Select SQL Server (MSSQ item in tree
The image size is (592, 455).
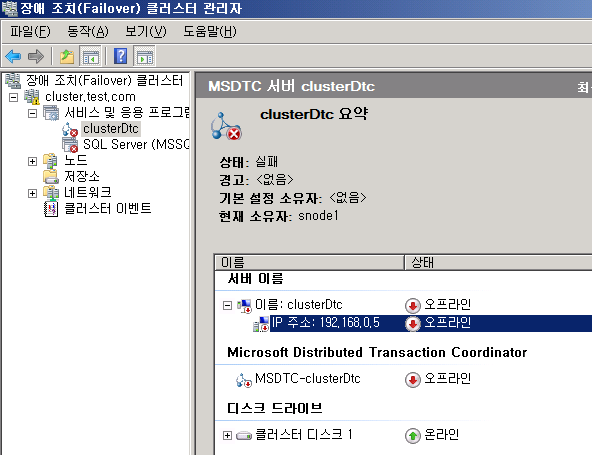point(136,145)
